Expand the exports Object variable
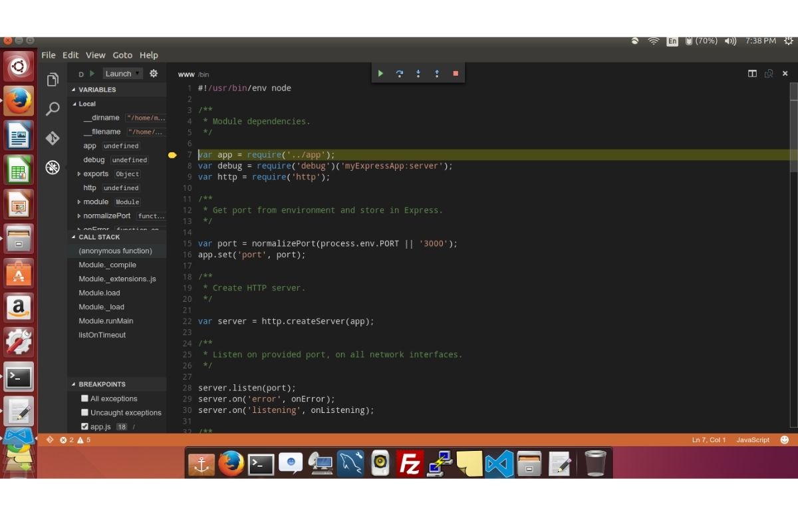 [x=79, y=174]
